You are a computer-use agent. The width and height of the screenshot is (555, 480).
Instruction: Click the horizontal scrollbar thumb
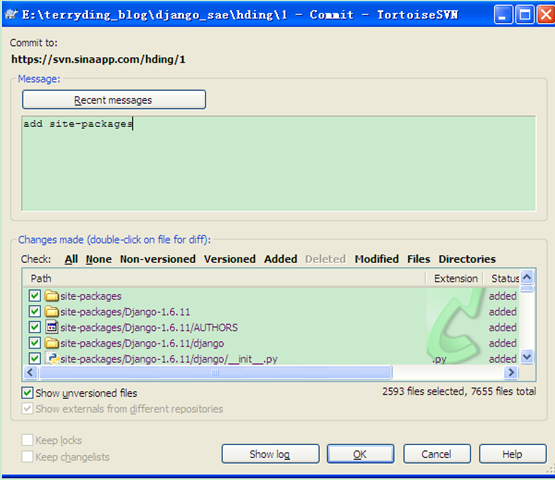pos(216,372)
